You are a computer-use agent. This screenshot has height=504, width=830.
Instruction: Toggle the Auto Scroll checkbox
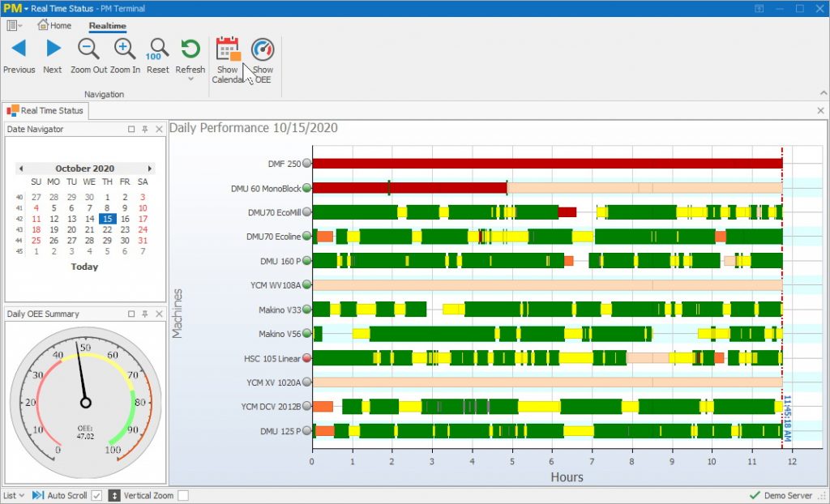click(96, 496)
